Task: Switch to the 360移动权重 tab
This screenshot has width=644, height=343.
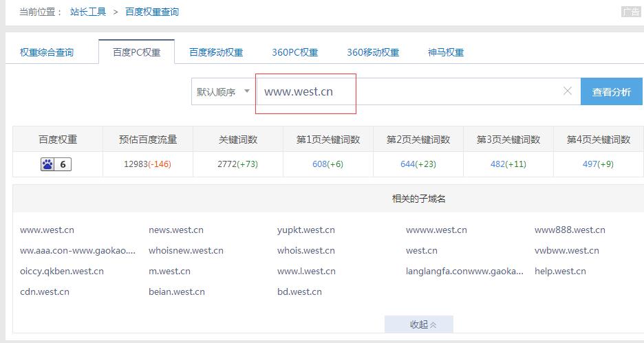Action: [x=373, y=52]
